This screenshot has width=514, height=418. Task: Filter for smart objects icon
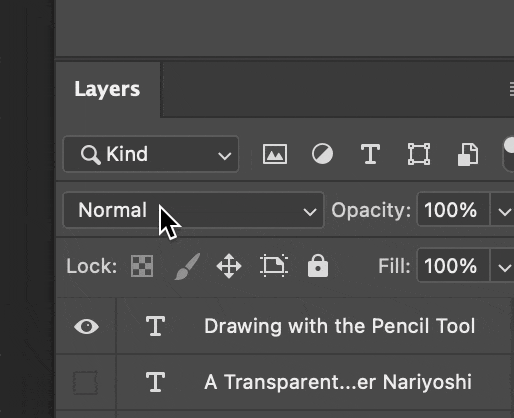pos(468,154)
